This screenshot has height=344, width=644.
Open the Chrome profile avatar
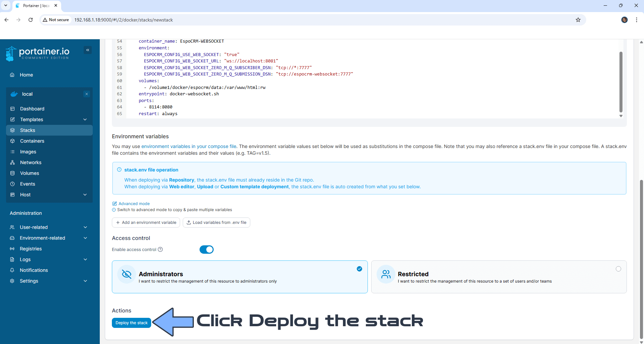[x=624, y=20]
